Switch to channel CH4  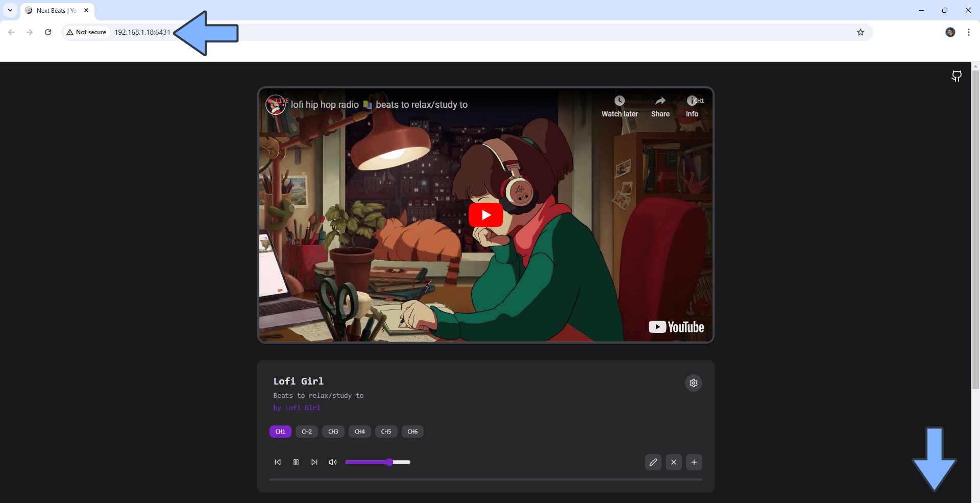pyautogui.click(x=360, y=432)
